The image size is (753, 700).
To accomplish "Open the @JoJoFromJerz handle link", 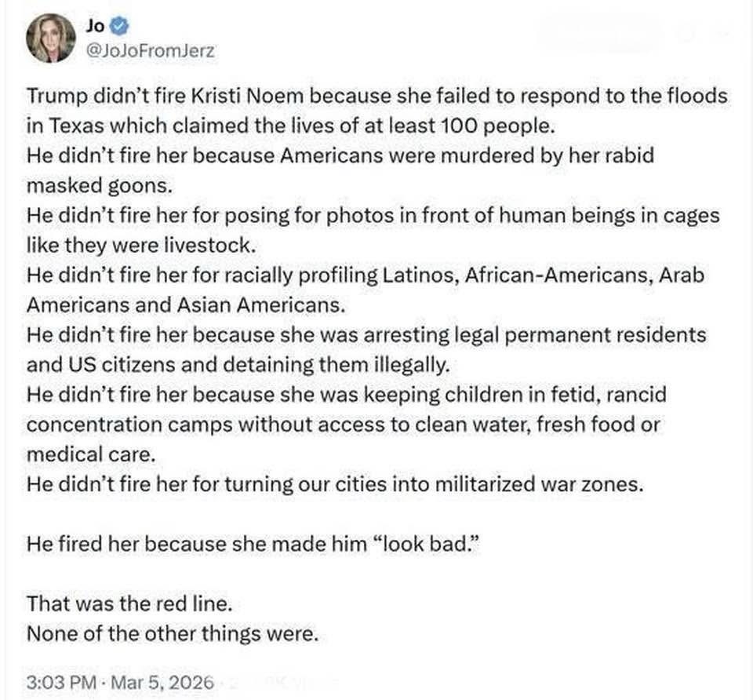I will point(148,51).
